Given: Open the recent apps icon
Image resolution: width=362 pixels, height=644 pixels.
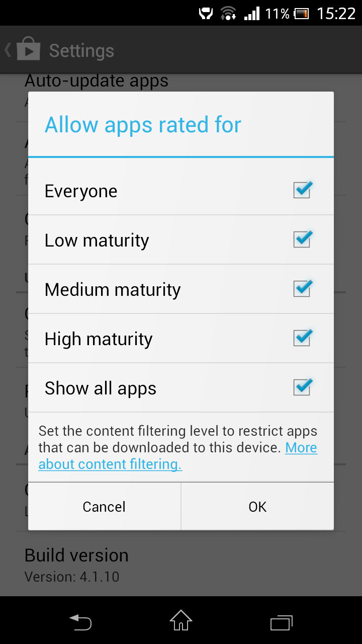Looking at the screenshot, I should tap(282, 622).
